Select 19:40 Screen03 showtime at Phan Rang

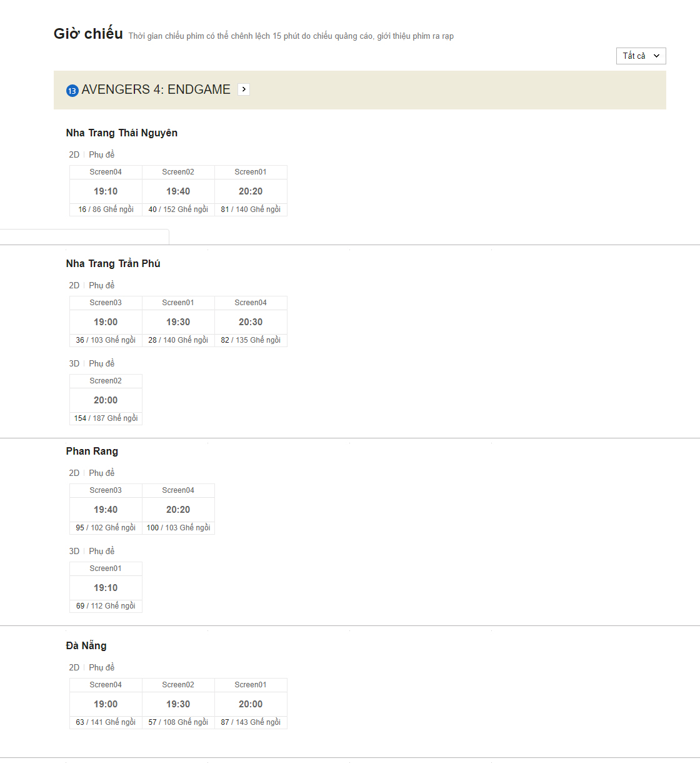(x=106, y=510)
